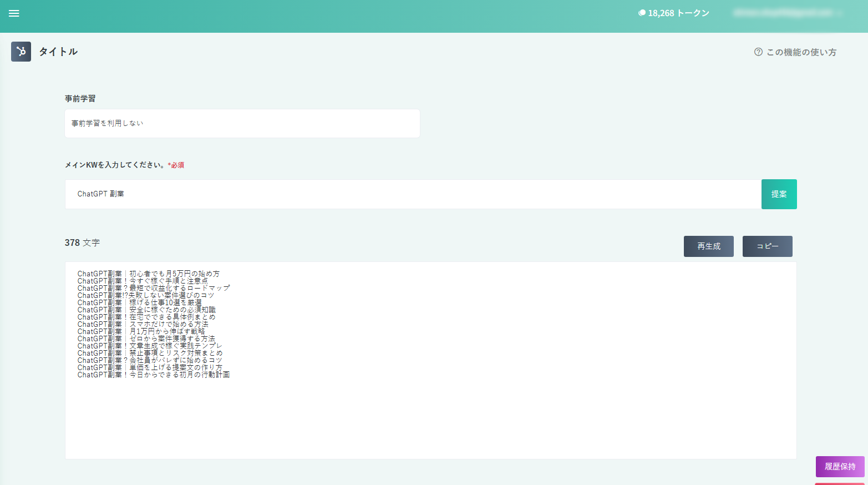Select the line スマホだけで始める方法

143,325
